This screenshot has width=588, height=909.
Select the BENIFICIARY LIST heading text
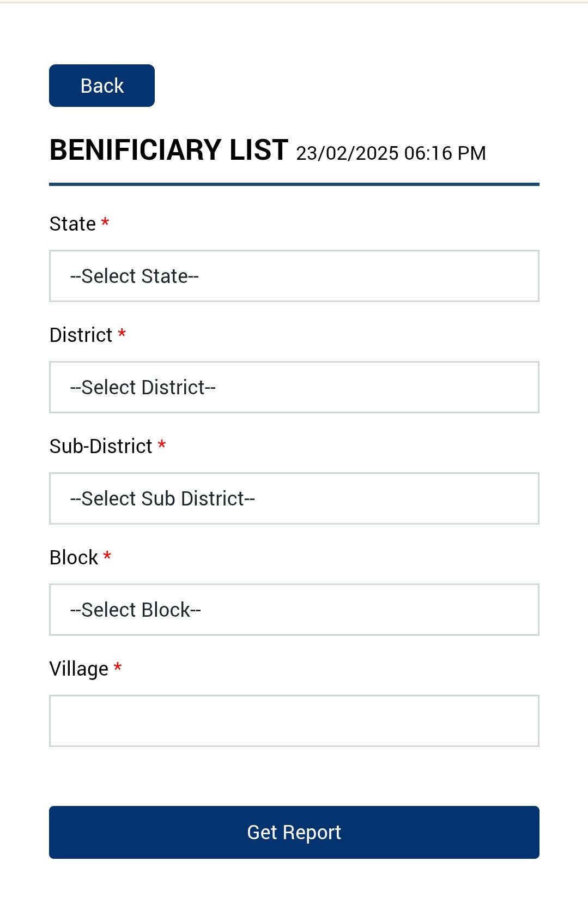click(169, 150)
